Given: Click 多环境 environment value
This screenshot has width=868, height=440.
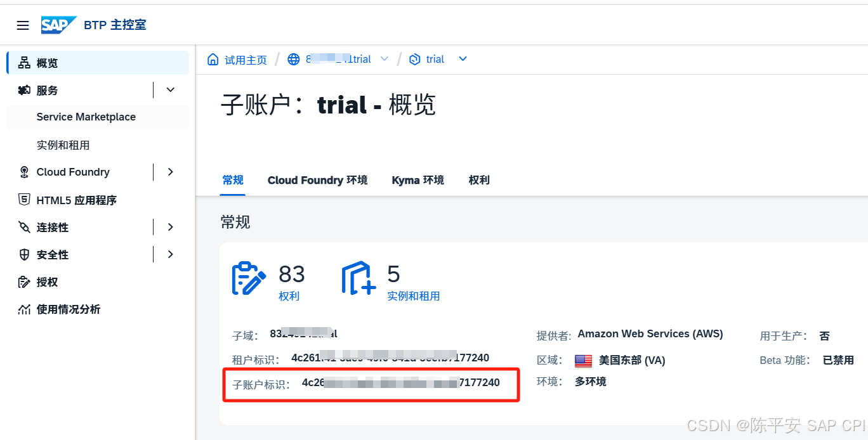Looking at the screenshot, I should pyautogui.click(x=591, y=382).
